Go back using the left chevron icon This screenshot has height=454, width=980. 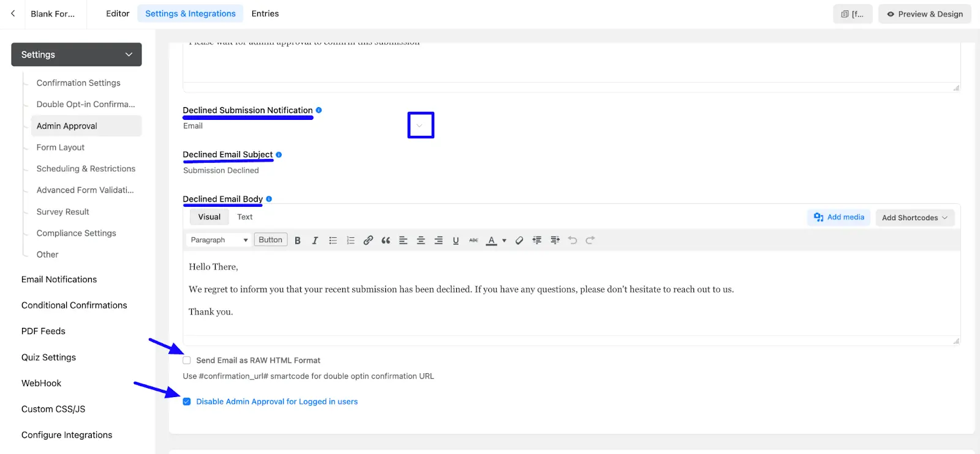13,13
